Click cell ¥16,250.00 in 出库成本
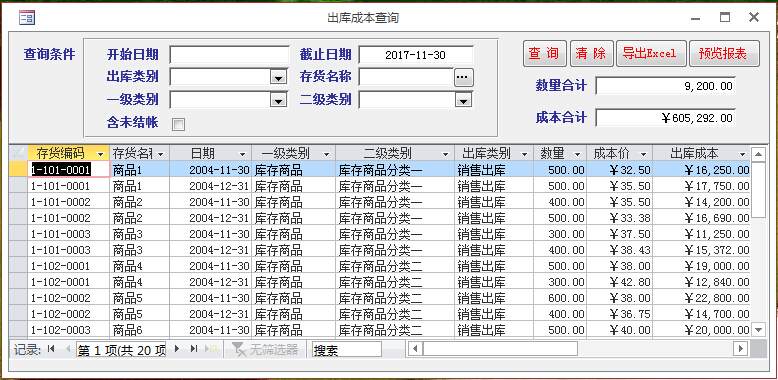 [701, 170]
